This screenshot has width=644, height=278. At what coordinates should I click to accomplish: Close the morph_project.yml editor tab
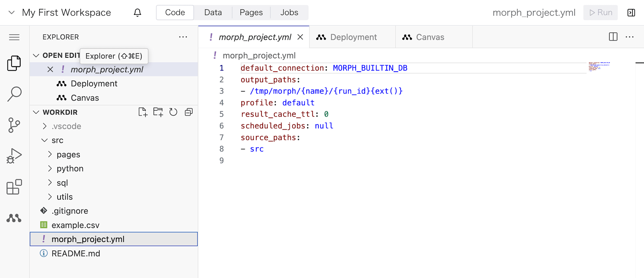point(300,37)
